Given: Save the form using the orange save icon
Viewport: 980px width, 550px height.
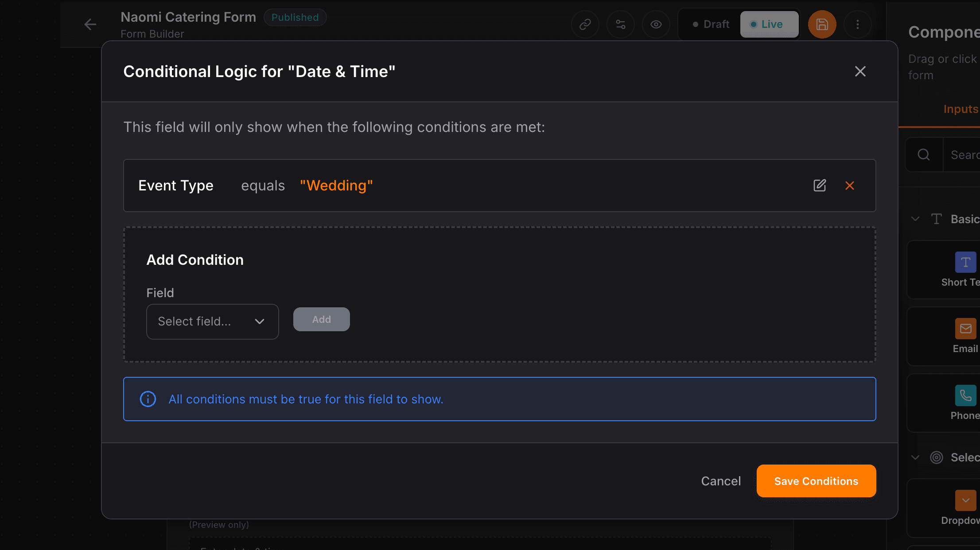Looking at the screenshot, I should (x=822, y=24).
